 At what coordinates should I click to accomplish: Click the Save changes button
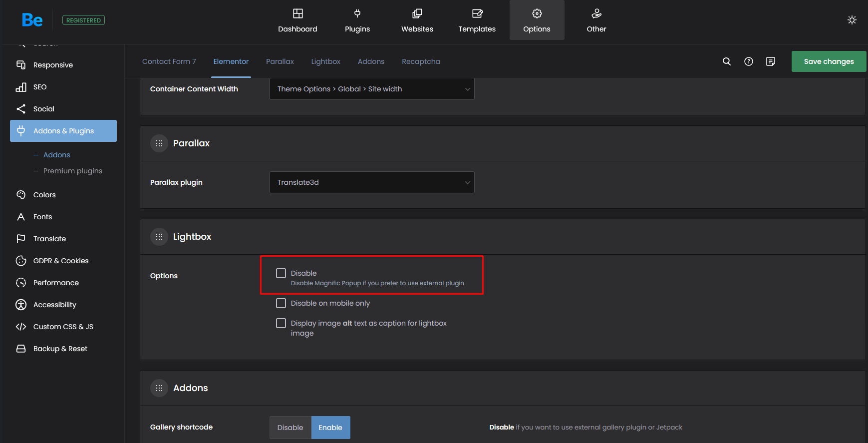[829, 61]
